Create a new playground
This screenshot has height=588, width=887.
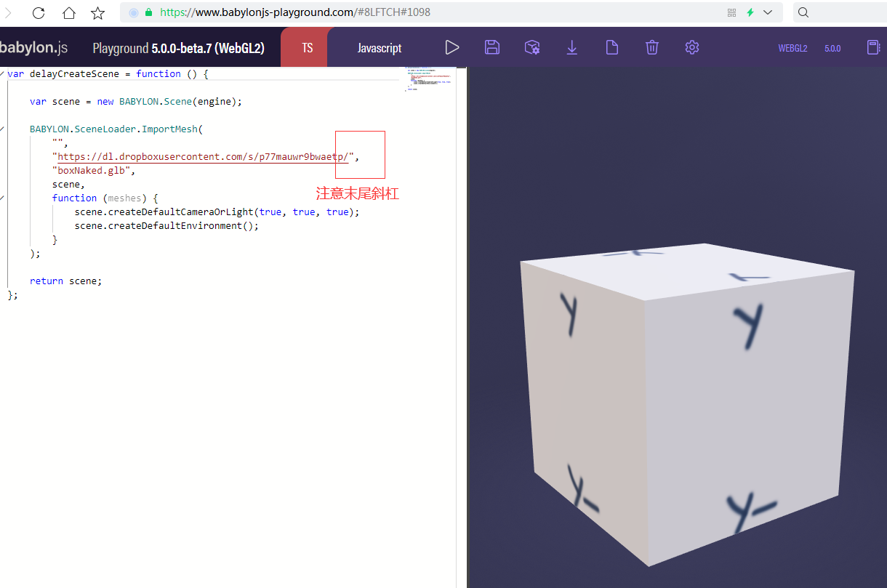611,47
